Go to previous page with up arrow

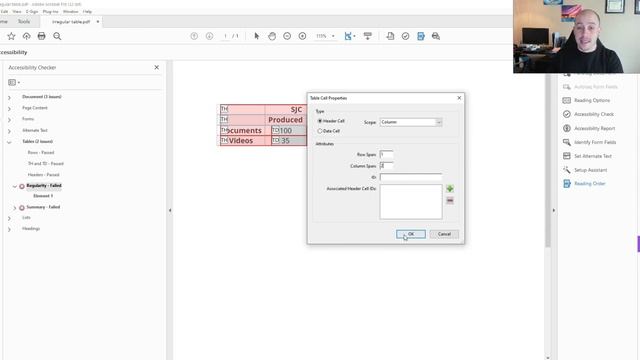pos(194,36)
